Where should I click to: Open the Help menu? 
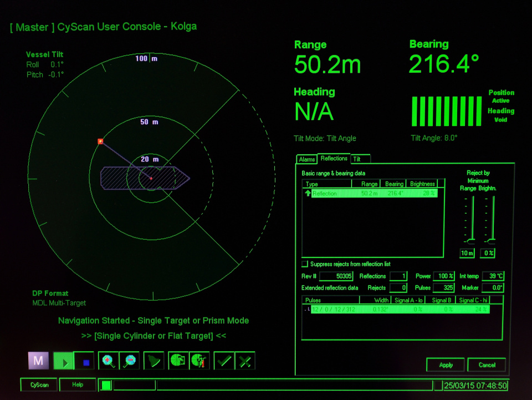(77, 384)
